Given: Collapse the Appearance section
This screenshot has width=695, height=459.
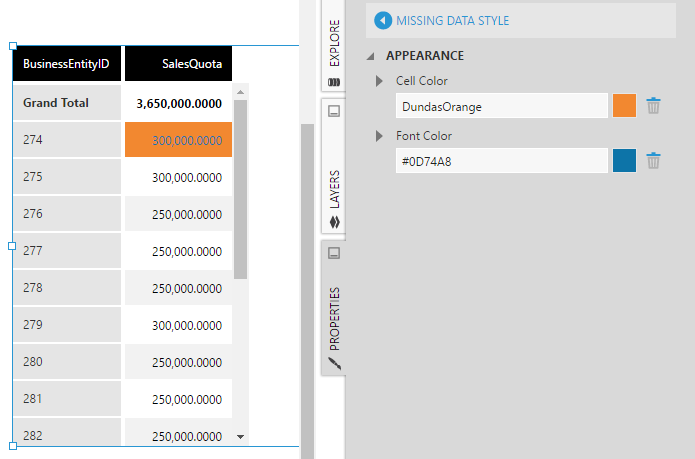Looking at the screenshot, I should tap(371, 56).
